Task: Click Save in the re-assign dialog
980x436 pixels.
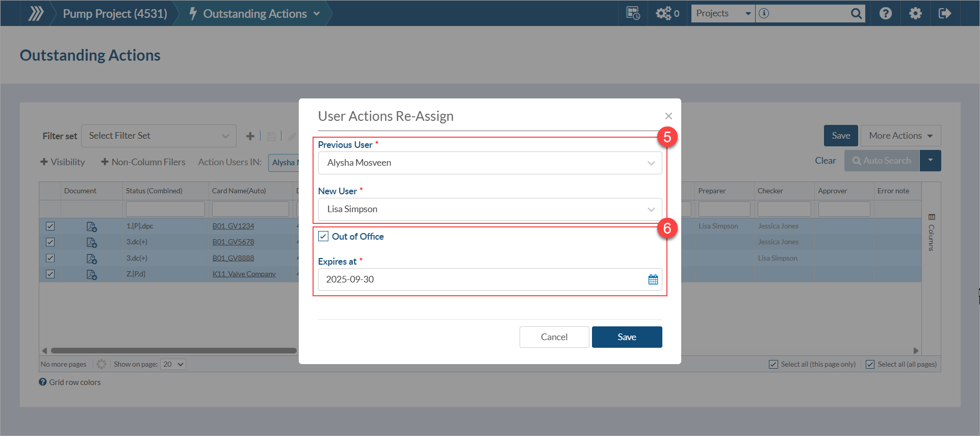Action: tap(627, 337)
